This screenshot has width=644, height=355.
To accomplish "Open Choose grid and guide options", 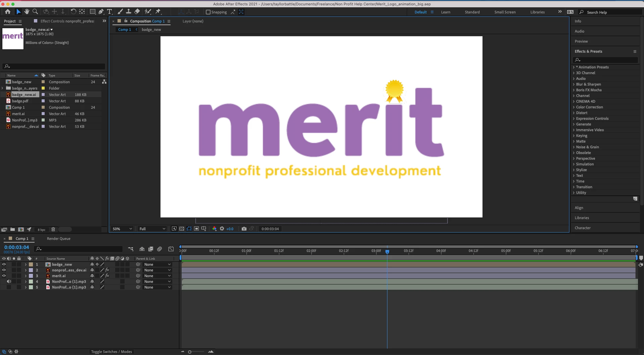I will pos(204,229).
